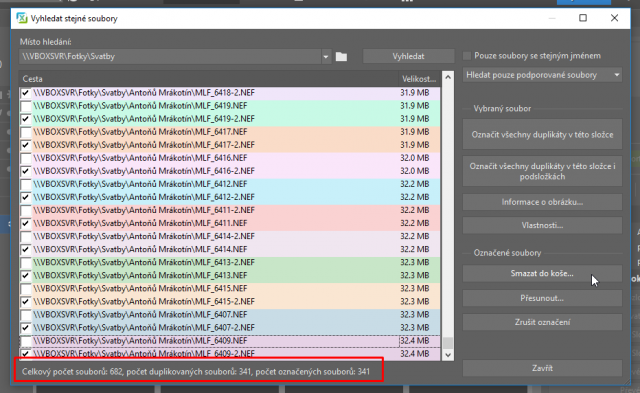Select row path MLF_6412-2.NEF
The image size is (640, 393).
(x=144, y=198)
